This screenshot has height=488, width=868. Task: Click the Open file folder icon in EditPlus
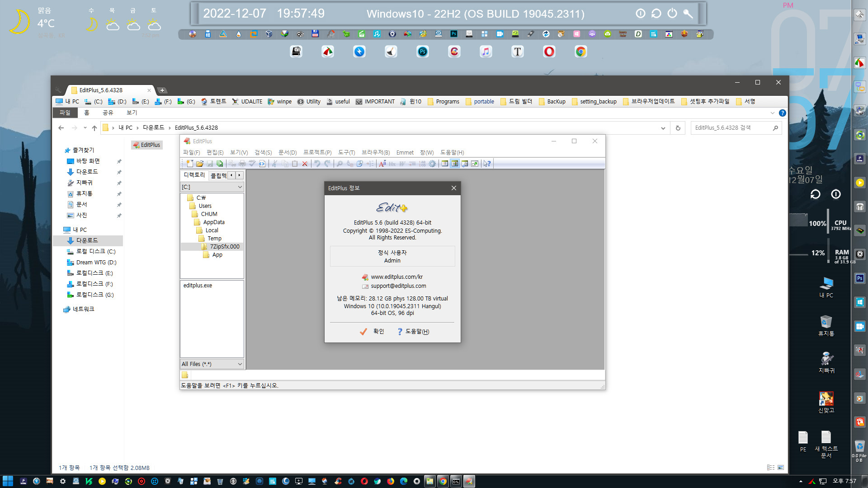tap(200, 164)
